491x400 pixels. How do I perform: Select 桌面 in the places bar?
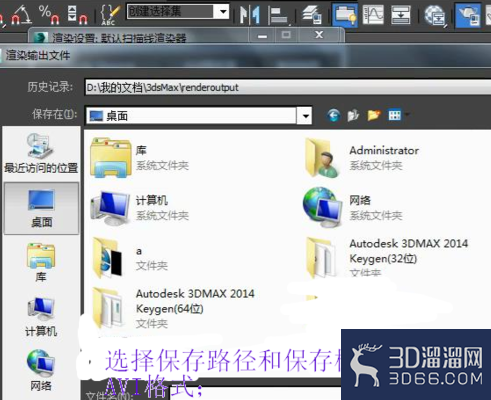click(x=41, y=208)
